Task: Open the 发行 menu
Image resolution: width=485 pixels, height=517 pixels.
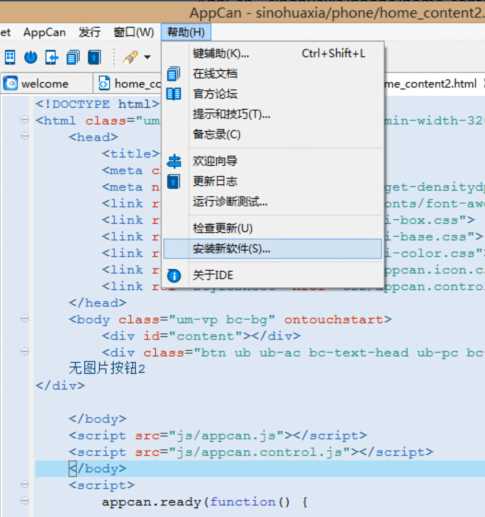Action: tap(89, 32)
